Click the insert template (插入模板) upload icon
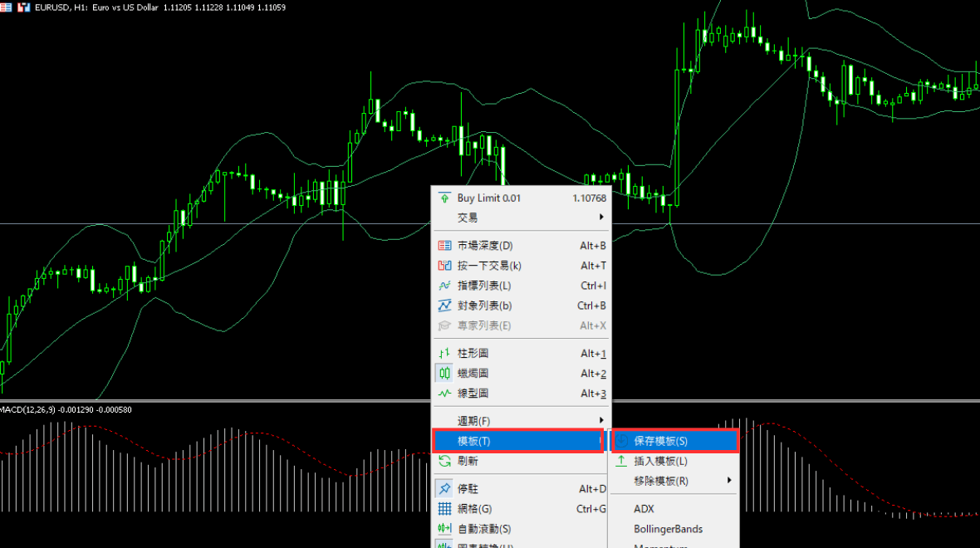 tap(621, 461)
